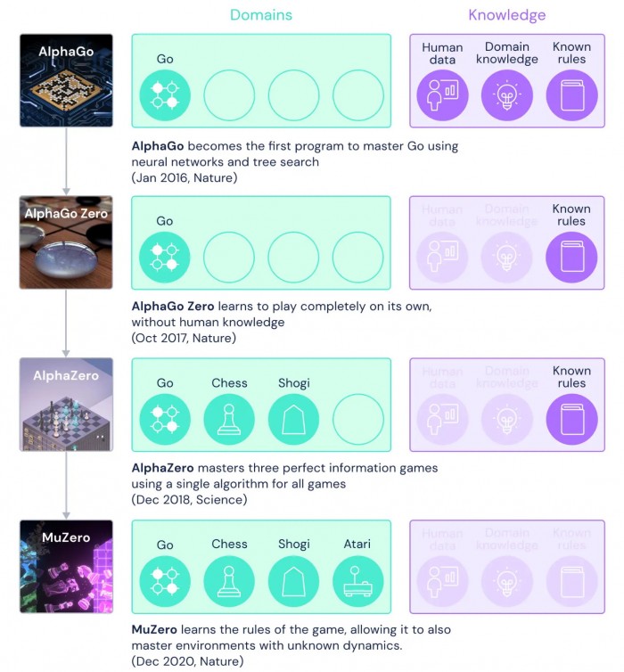Select the AlphaZero chessboard thumbnail
Screen dimensions: 624x672
(x=66, y=404)
